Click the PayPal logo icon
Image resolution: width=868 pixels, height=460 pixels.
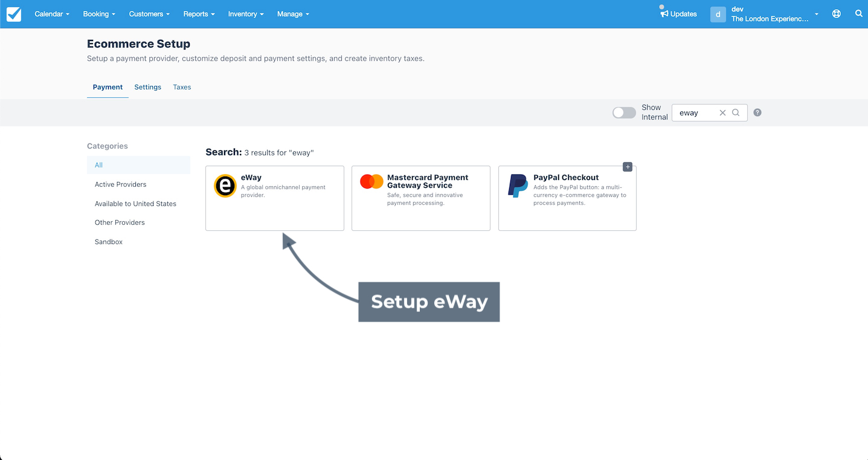[x=518, y=186]
